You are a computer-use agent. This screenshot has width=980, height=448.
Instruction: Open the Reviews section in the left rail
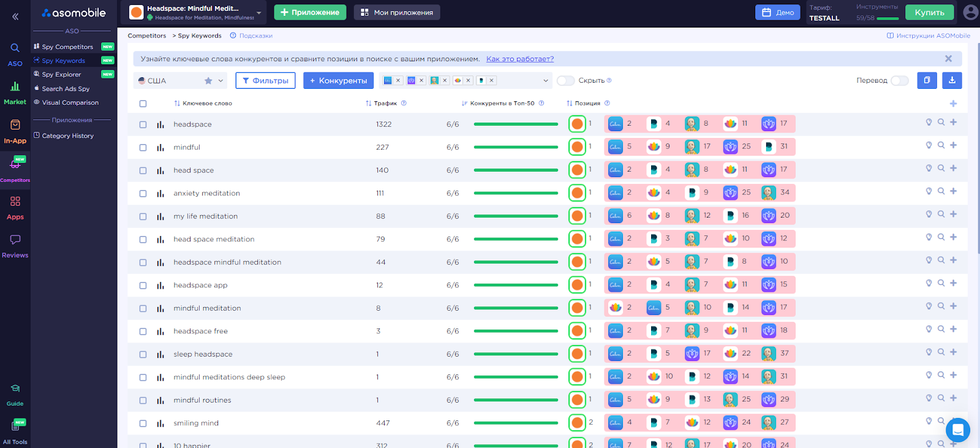15,246
